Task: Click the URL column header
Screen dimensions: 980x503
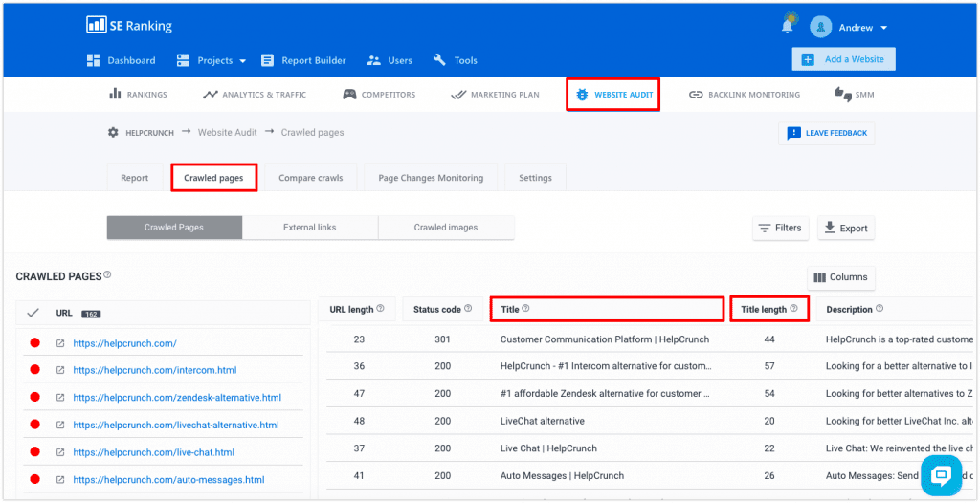Action: [x=63, y=313]
